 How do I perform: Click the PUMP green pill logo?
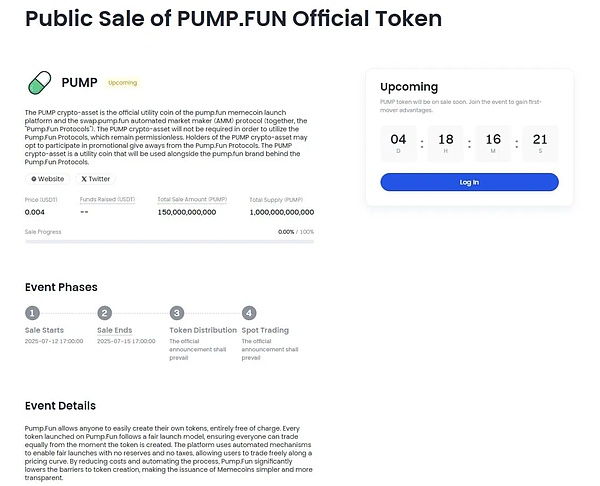39,82
